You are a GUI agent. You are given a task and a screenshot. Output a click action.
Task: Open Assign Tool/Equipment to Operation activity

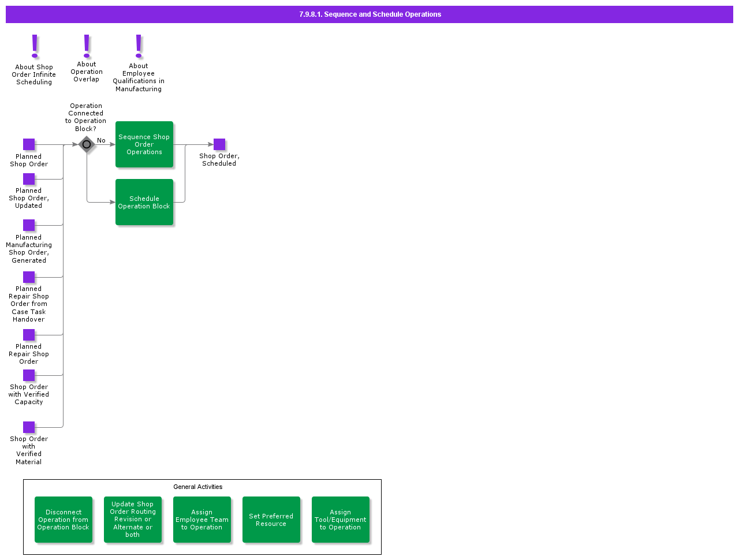tap(341, 520)
